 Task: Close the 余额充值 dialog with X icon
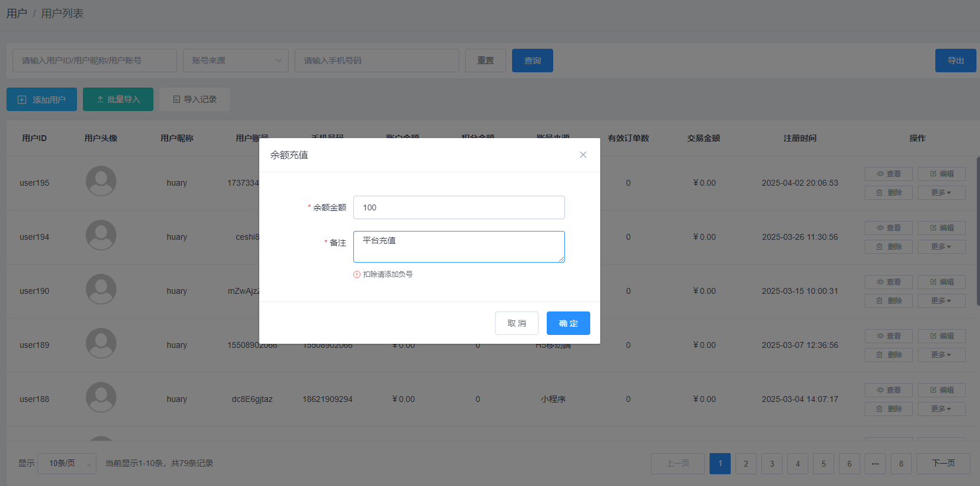coord(583,155)
